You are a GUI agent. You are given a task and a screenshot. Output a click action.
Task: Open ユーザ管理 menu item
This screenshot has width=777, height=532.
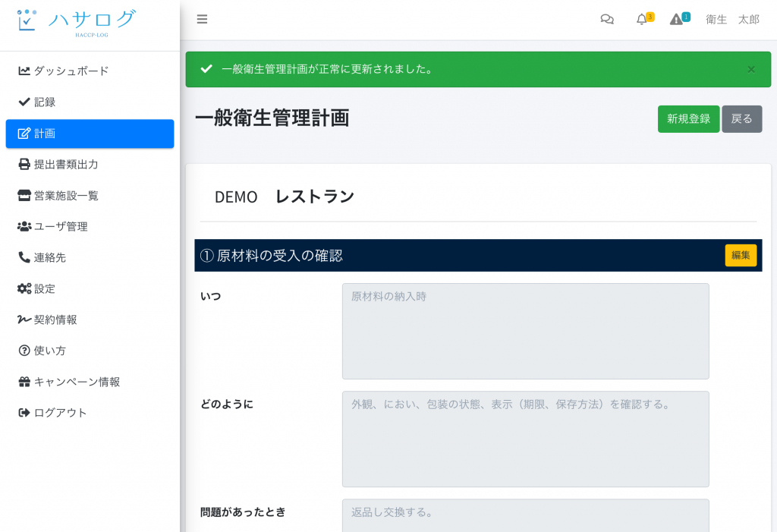tap(90, 227)
